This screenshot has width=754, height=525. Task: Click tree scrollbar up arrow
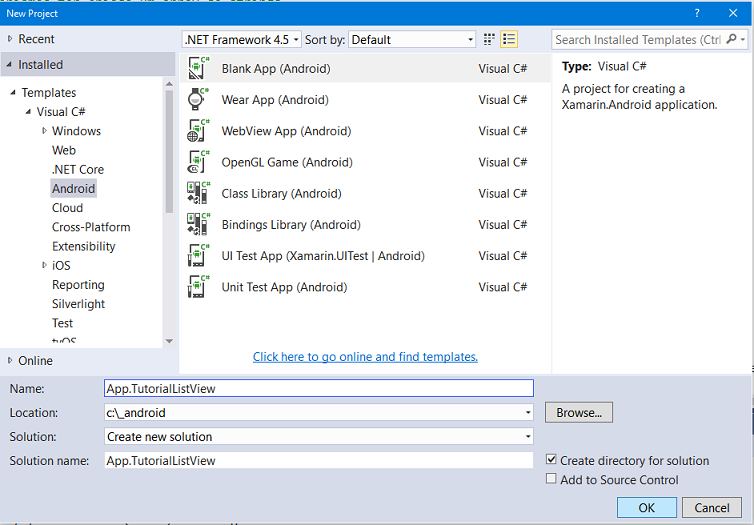point(169,84)
